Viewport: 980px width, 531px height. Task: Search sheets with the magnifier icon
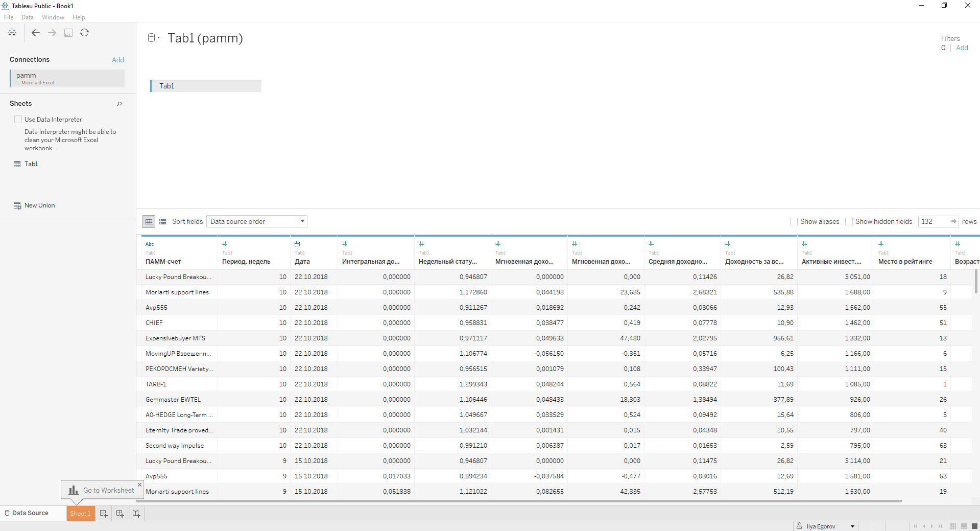pyautogui.click(x=119, y=104)
